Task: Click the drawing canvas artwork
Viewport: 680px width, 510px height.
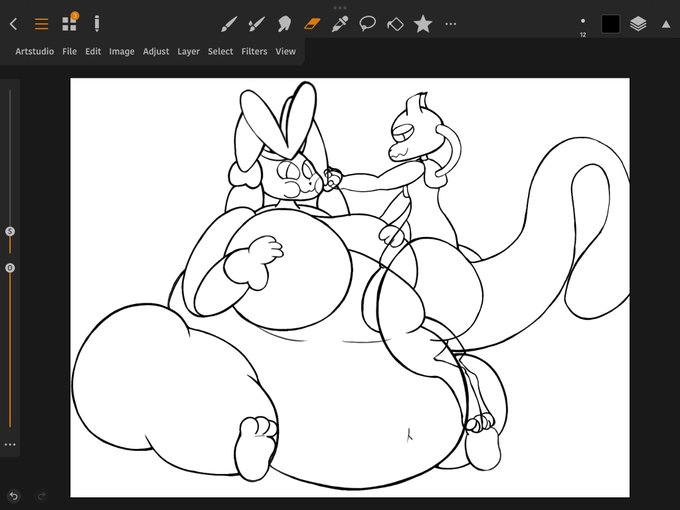Action: click(350, 288)
